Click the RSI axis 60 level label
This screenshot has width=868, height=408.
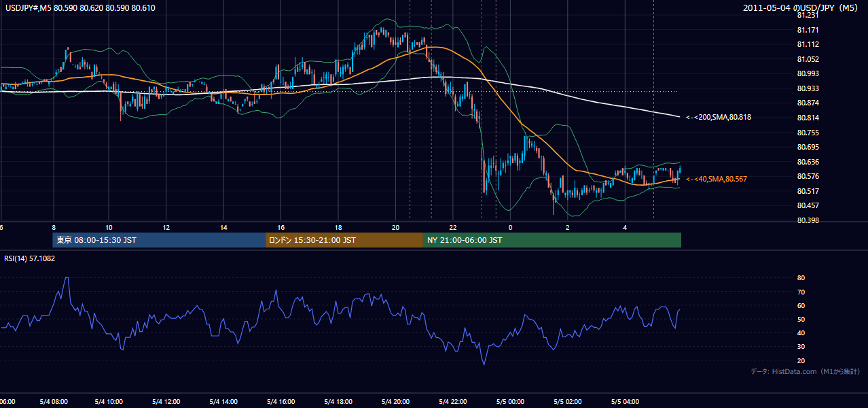pyautogui.click(x=801, y=305)
